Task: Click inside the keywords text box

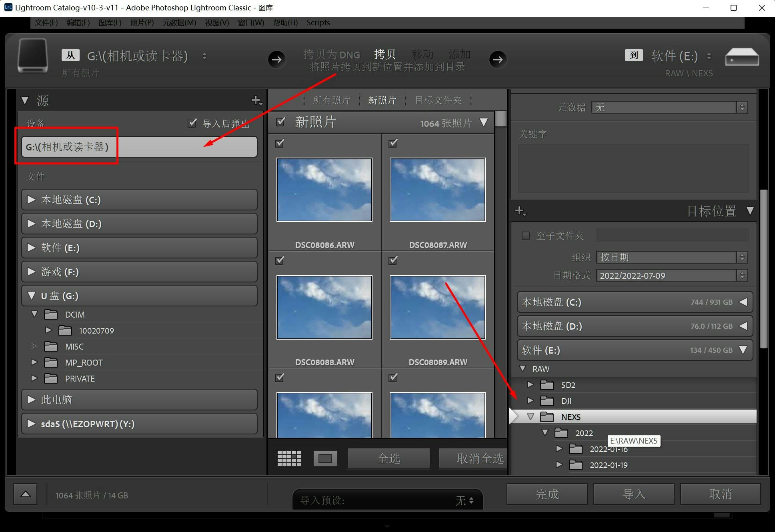Action: coord(633,168)
